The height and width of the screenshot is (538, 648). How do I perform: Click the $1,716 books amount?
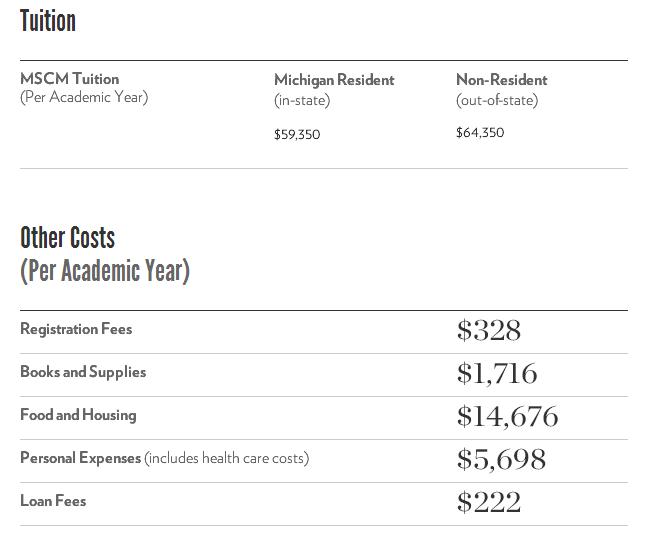[497, 374]
